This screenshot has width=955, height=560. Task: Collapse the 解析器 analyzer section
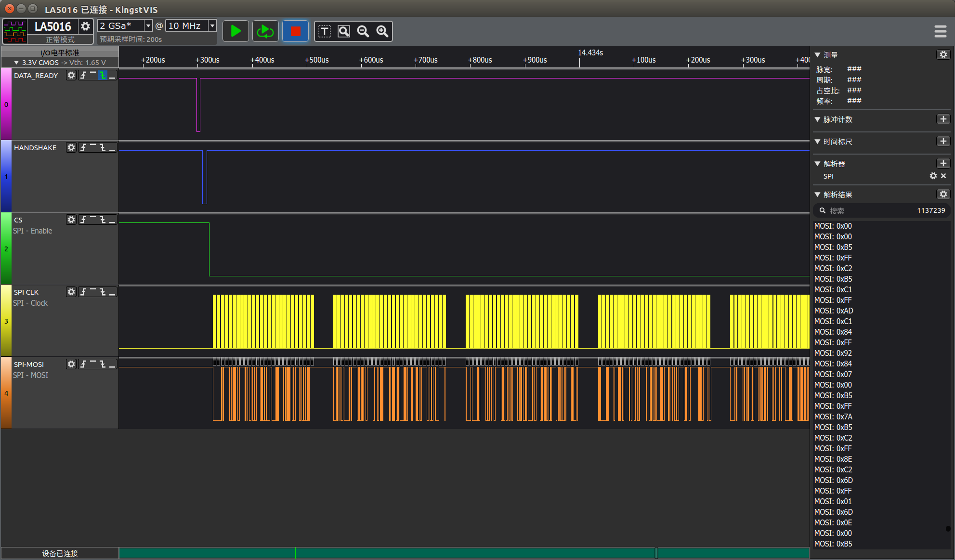pos(817,164)
